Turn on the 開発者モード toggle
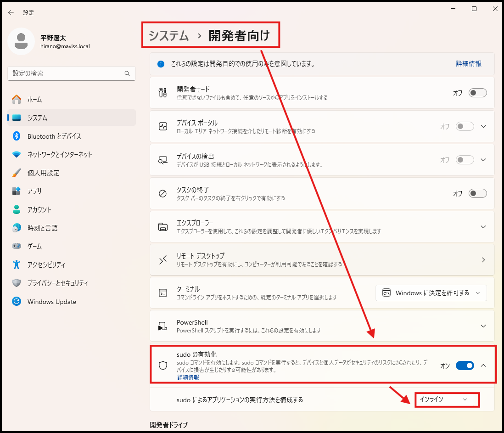Image resolution: width=504 pixels, height=433 pixels. [477, 93]
